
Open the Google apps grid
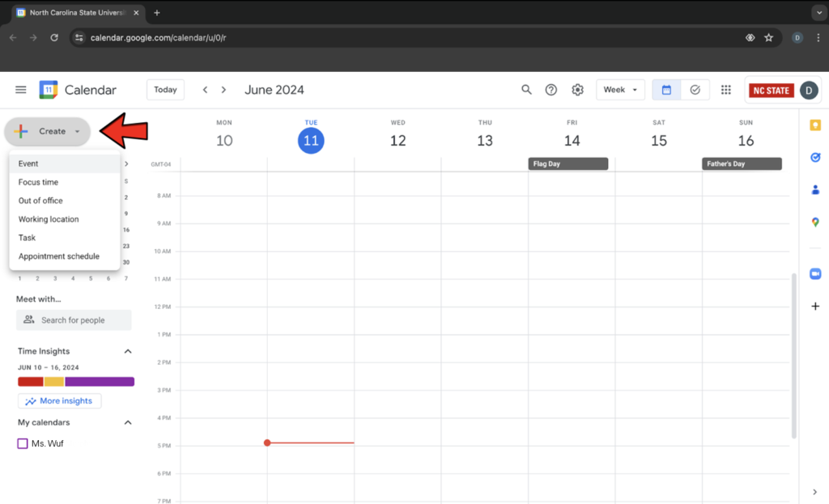pos(726,90)
